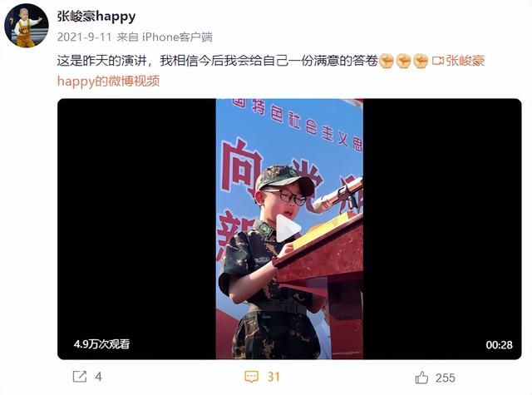Viewport: 532px width, 395px height.
Task: Click the 来自 iPhone客户端 source text
Action: (165, 37)
